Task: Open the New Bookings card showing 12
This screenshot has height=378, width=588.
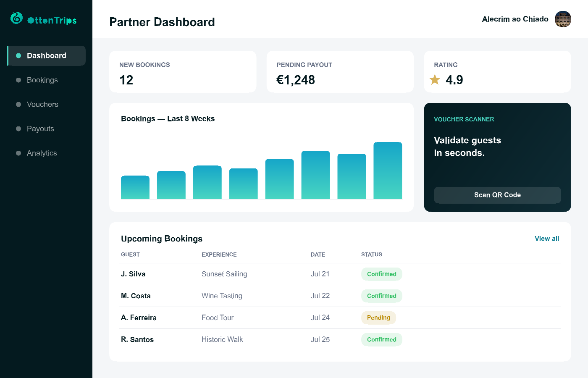Action: (183, 72)
